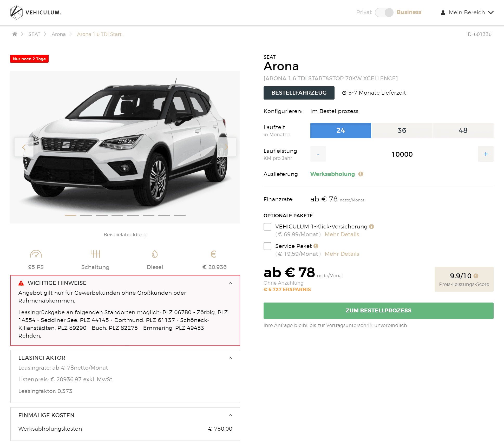The height and width of the screenshot is (446, 504).
Task: Open info icon beside Service Paket
Action: coord(316,246)
